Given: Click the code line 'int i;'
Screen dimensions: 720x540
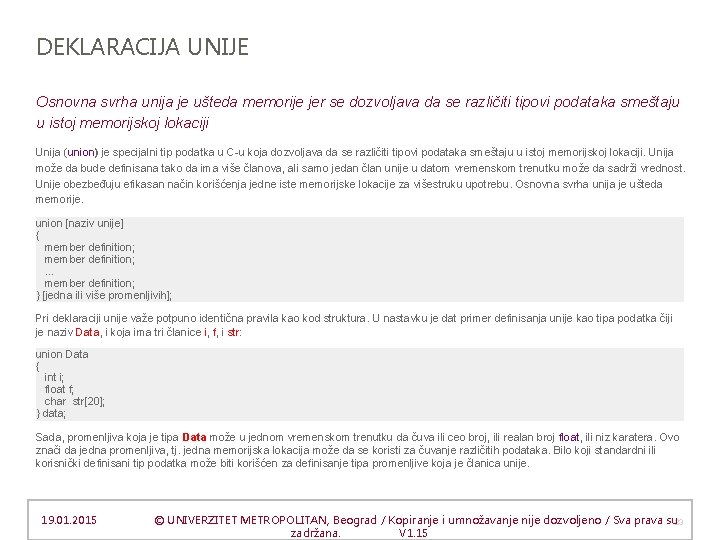Looking at the screenshot, I should click(x=54, y=377).
